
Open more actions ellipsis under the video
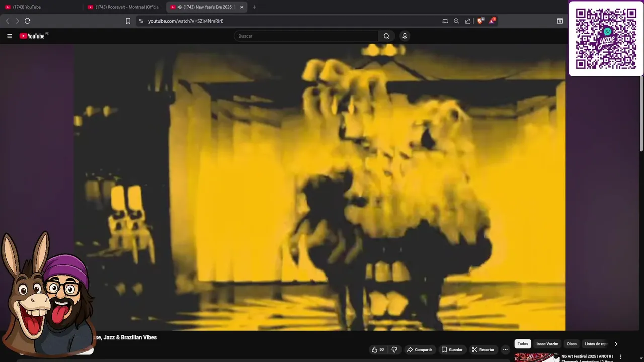[x=505, y=349]
